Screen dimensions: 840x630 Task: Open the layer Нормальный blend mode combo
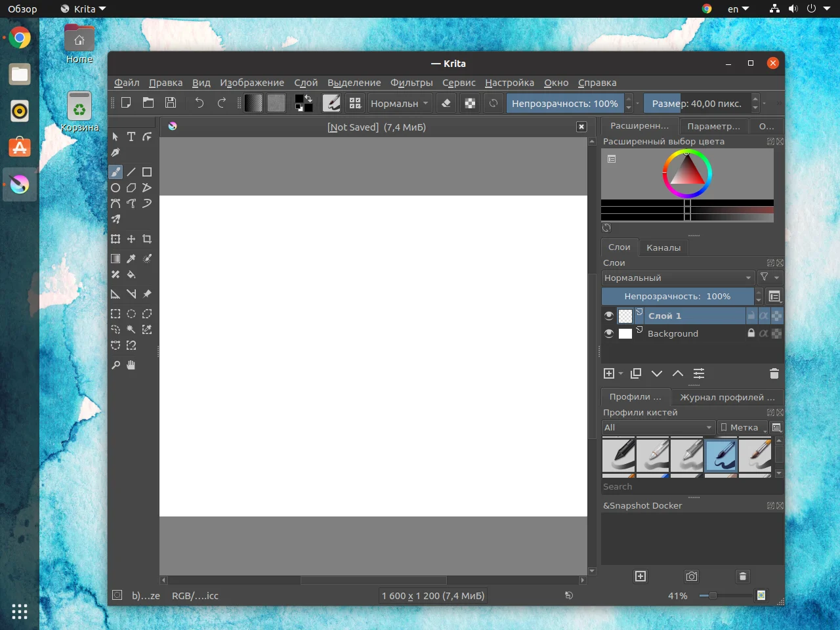tap(677, 278)
